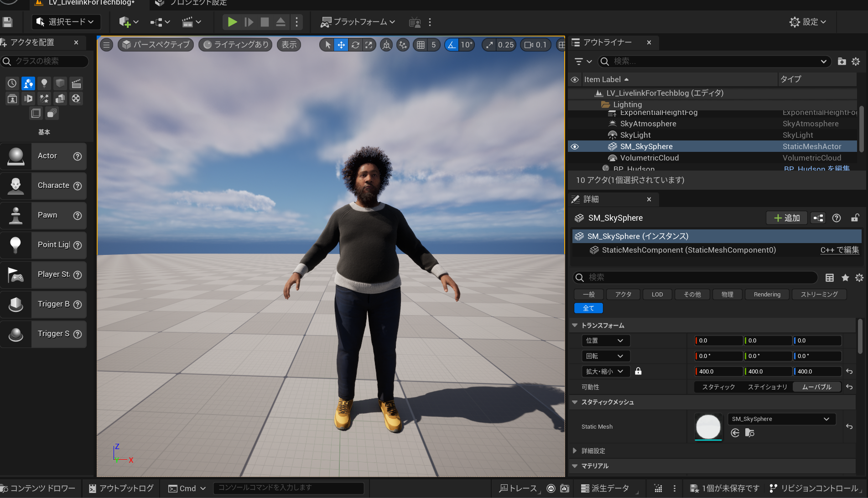The height and width of the screenshot is (498, 868).
Task: Select the scale gizmo tool
Action: tap(369, 45)
